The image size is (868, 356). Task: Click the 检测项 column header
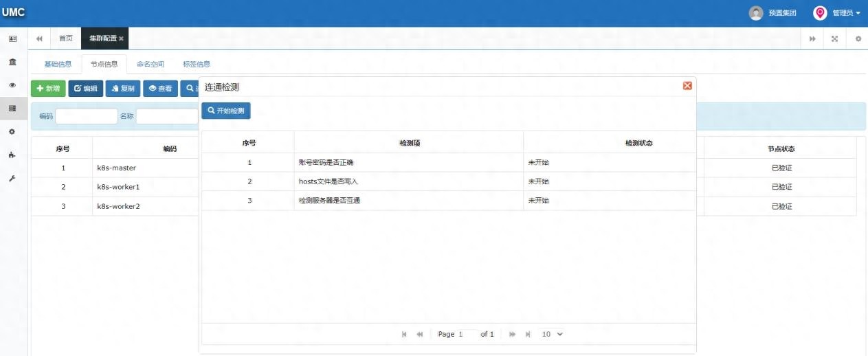(410, 143)
